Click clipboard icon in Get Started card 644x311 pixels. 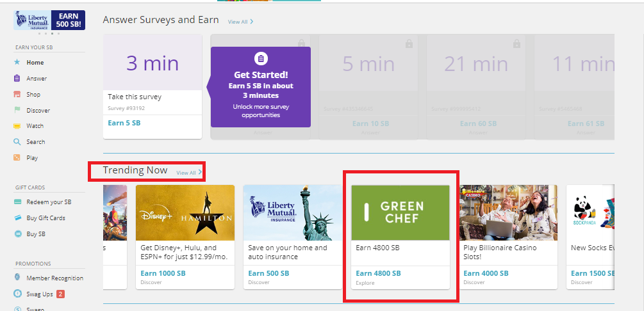[260, 58]
